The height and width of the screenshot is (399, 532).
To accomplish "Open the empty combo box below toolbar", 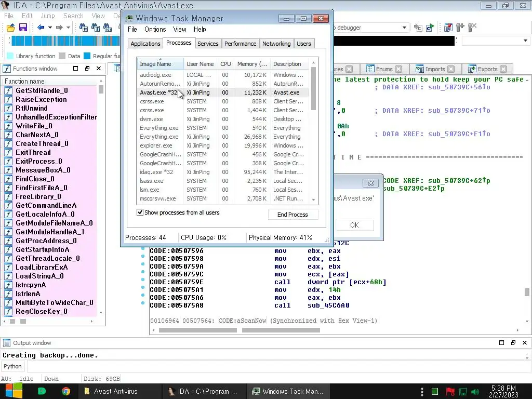I will (495, 41).
